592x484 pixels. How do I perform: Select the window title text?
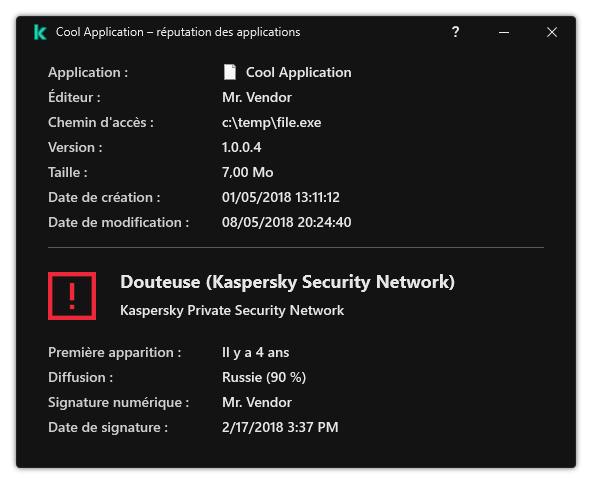pos(178,32)
